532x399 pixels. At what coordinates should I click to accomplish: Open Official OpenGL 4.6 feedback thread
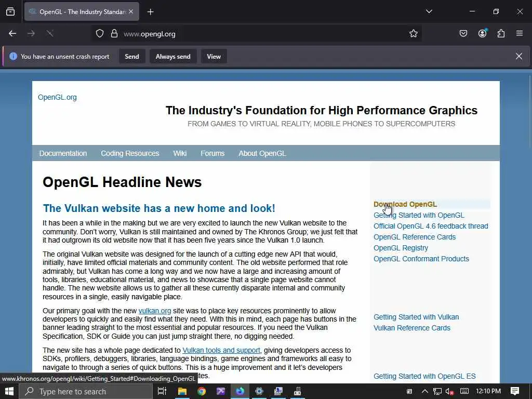click(x=431, y=226)
